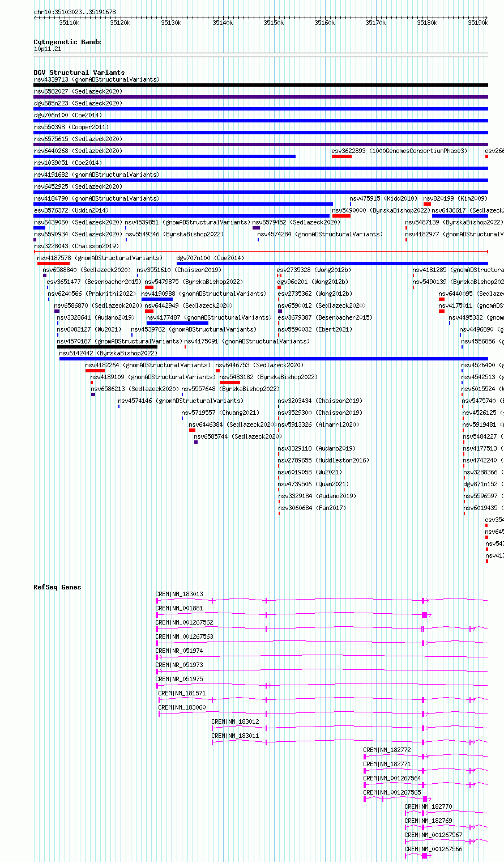
Task: Click red bar under nsv820199 (Kim2009)
Action: click(x=427, y=204)
